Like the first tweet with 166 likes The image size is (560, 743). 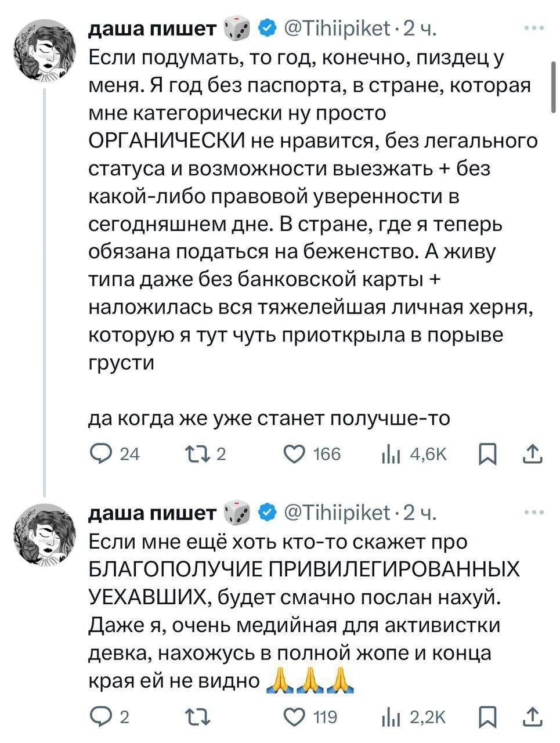pyautogui.click(x=295, y=454)
